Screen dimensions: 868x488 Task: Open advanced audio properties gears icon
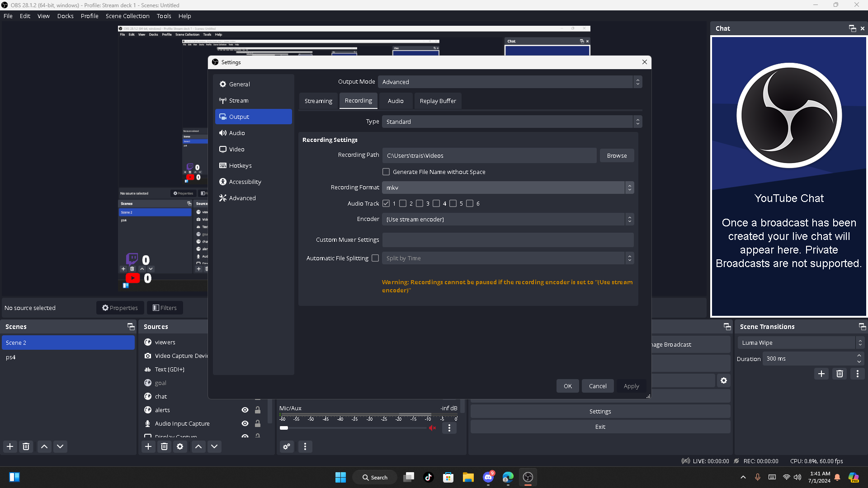coord(287,446)
